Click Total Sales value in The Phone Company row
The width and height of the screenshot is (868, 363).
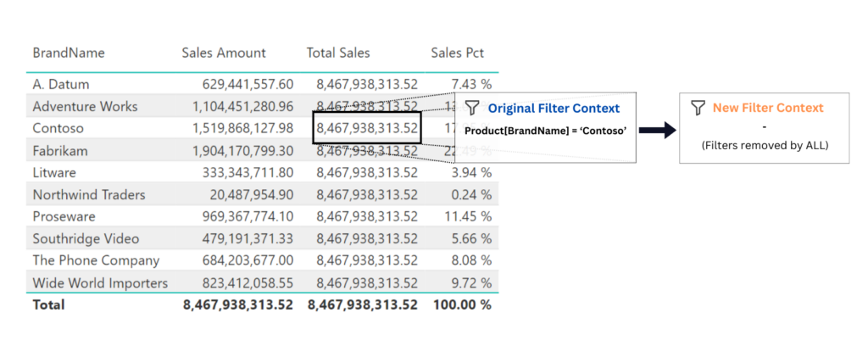[x=367, y=260]
